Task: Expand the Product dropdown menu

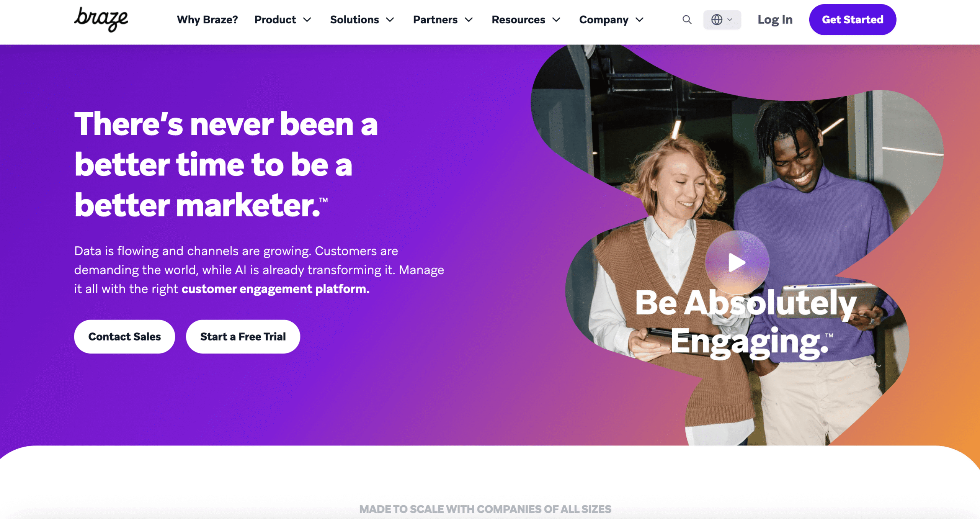Action: [x=283, y=20]
